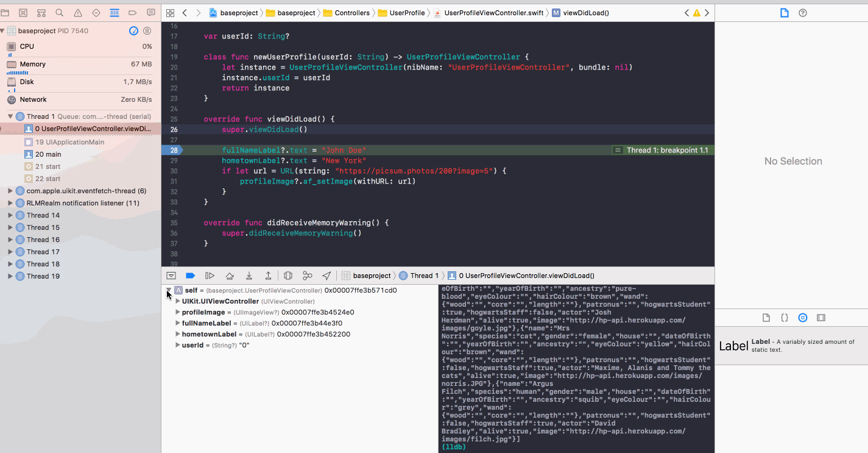Show Code Snippet library

point(785,318)
